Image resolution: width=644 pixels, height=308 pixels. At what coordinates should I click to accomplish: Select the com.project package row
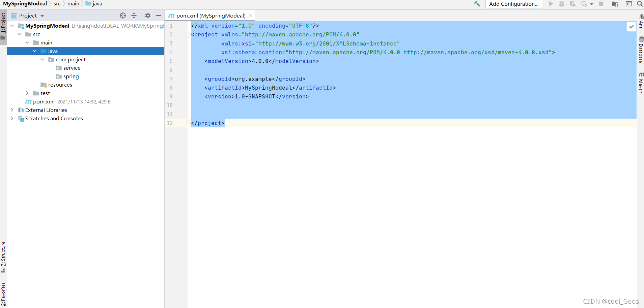(x=85, y=59)
